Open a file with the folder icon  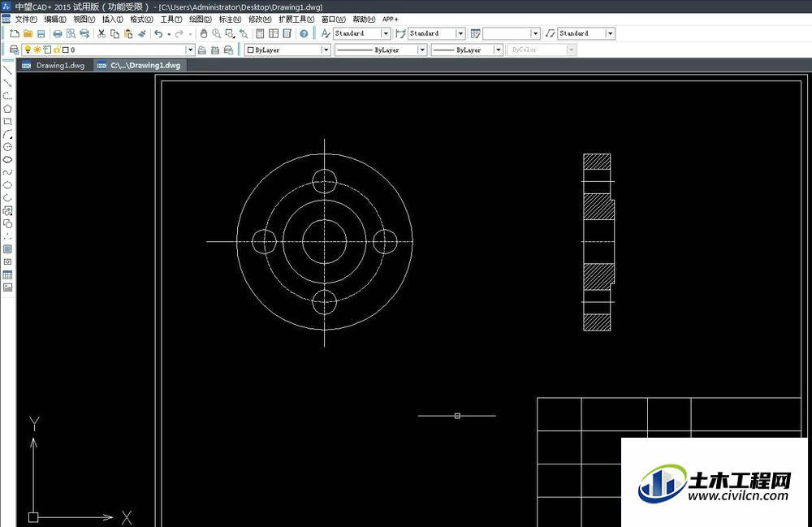[x=28, y=33]
